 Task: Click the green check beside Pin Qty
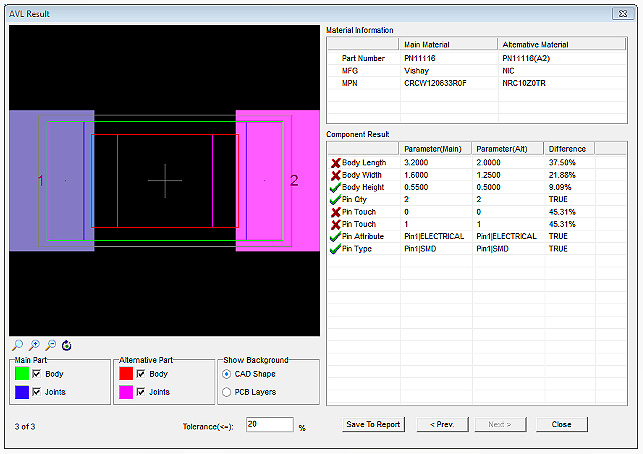click(335, 199)
